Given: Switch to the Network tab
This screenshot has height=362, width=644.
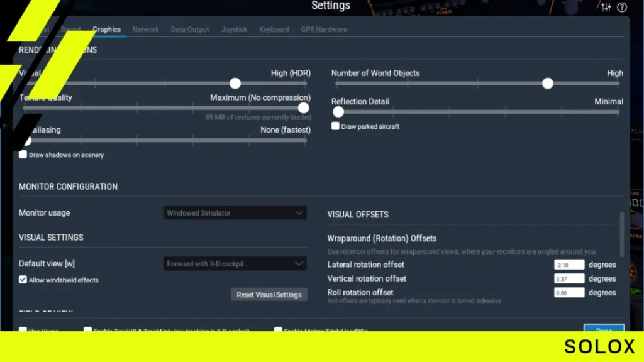Looking at the screenshot, I should click(145, 30).
